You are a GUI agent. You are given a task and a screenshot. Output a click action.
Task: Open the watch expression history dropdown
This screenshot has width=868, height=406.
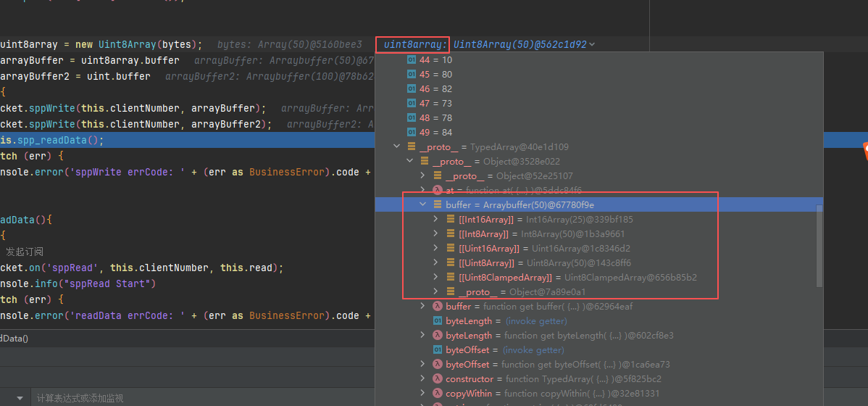(x=20, y=398)
